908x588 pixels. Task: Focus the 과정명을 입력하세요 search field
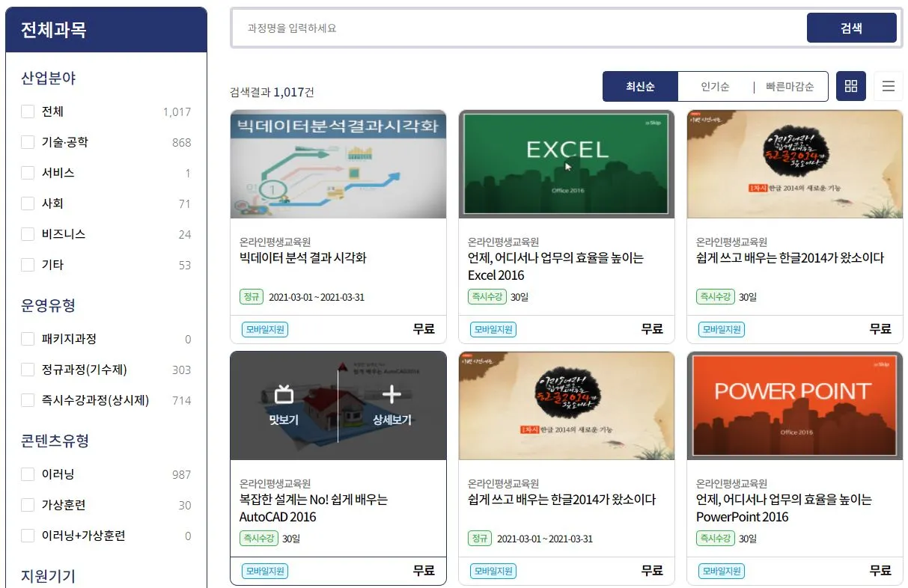click(519, 28)
